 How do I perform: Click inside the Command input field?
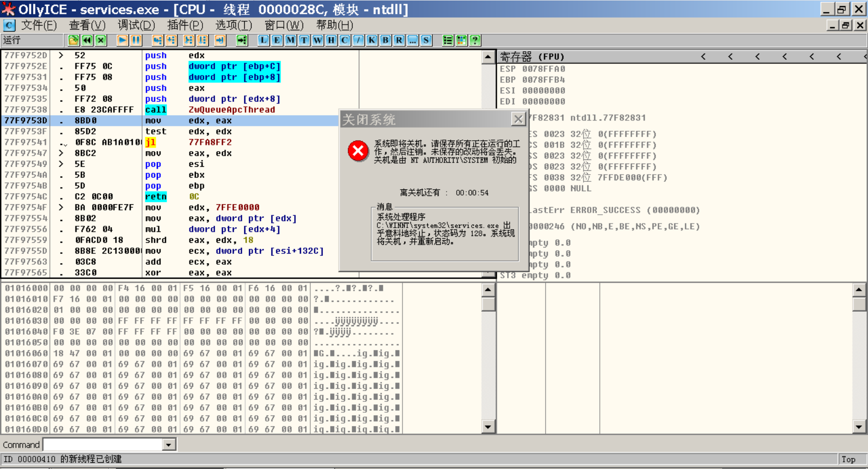[104, 445]
